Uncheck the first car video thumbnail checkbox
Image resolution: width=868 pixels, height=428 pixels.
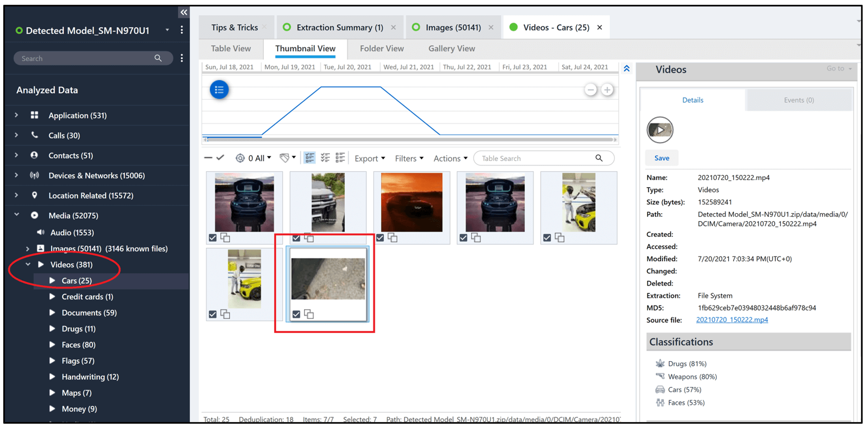pyautogui.click(x=213, y=238)
